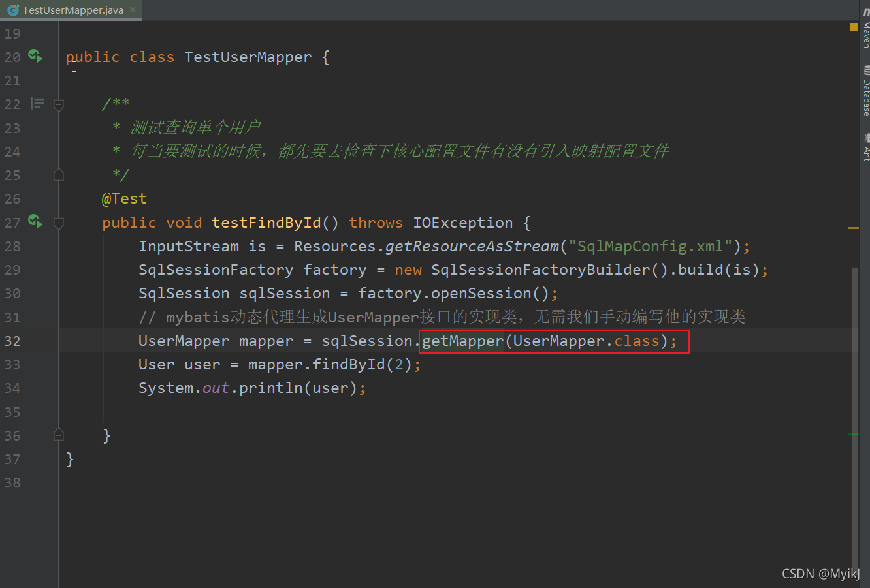This screenshot has height=588, width=870.
Task: Click the mybatis comment on line 31
Action: (x=442, y=317)
